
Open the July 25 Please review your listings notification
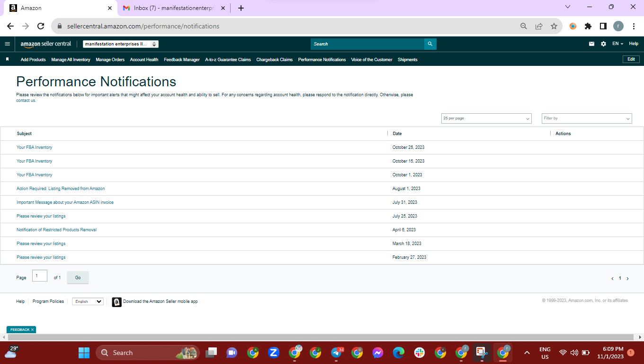click(x=41, y=216)
